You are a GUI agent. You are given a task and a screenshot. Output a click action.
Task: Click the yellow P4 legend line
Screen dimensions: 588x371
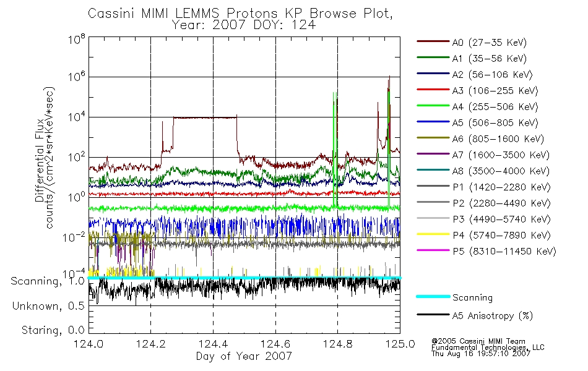[x=433, y=234]
